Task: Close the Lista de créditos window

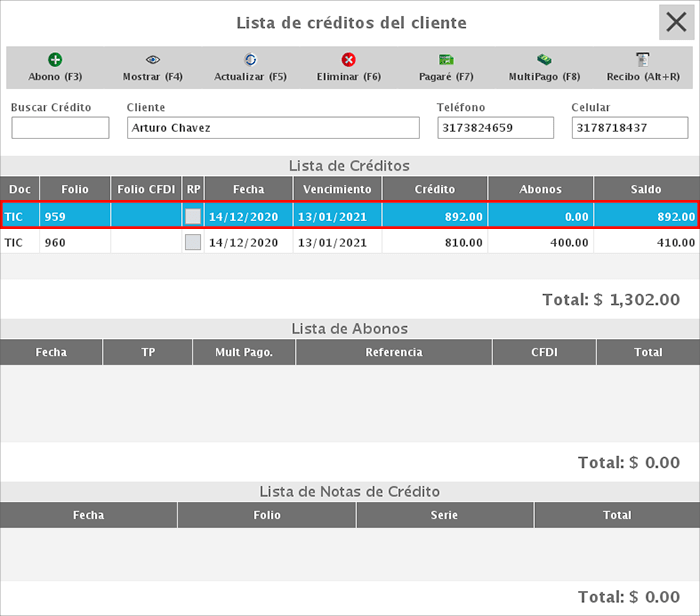Action: (676, 22)
